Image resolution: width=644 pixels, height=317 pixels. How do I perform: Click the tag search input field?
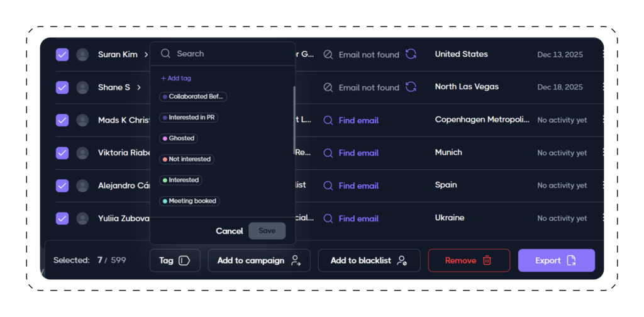tap(223, 53)
